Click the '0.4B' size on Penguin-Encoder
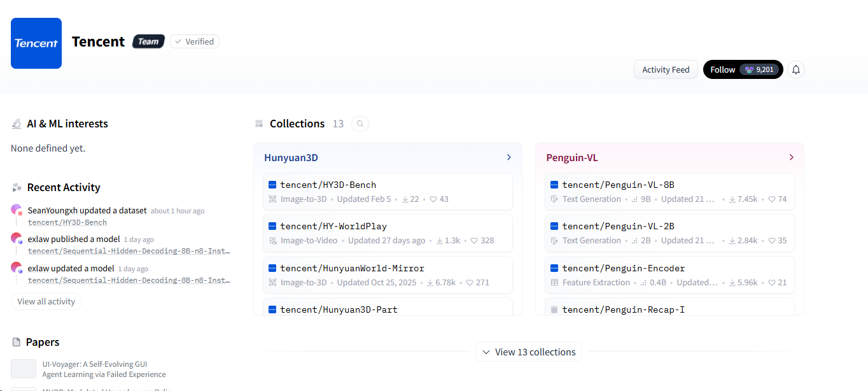Screen dimensions: 868x391 click(657, 283)
